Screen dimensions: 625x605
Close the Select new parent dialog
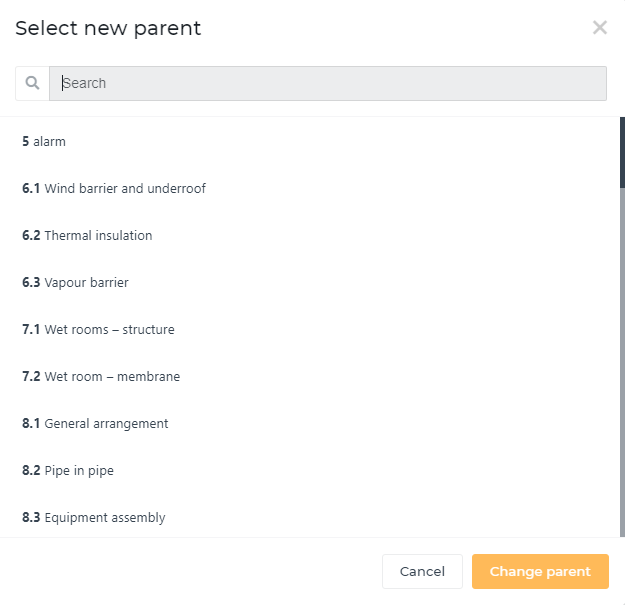click(x=599, y=28)
